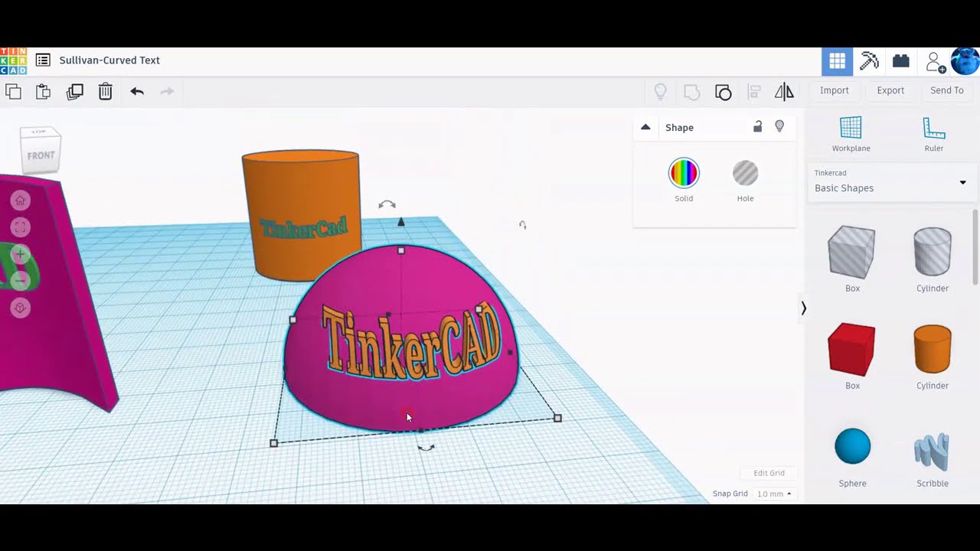Click the bottom-right corner resize handle
This screenshot has height=551, width=980.
click(x=557, y=418)
